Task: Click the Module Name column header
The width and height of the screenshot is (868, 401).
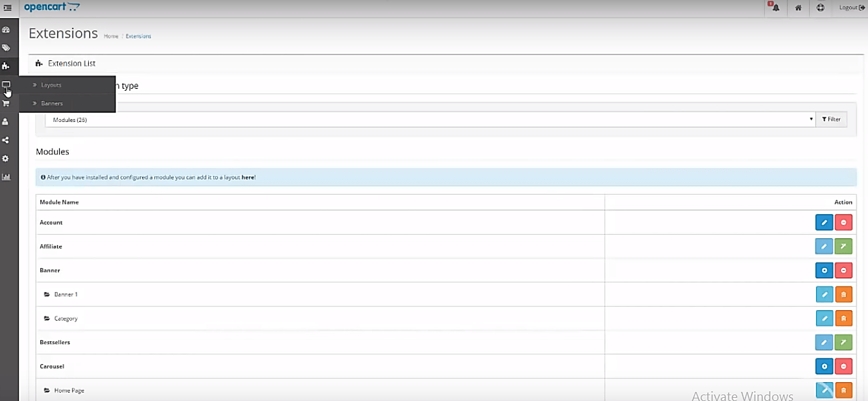Action: coord(59,202)
